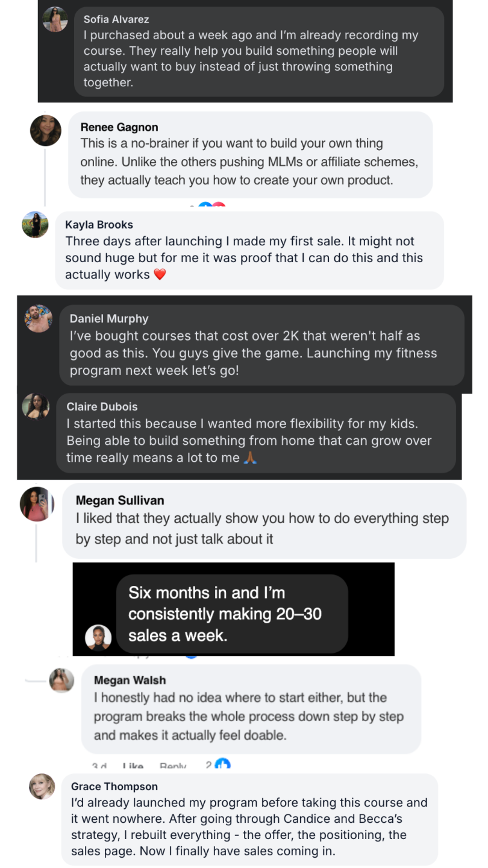488x868 pixels.
Task: Click avatar beside the 'Six months in' message
Action: pos(98,637)
